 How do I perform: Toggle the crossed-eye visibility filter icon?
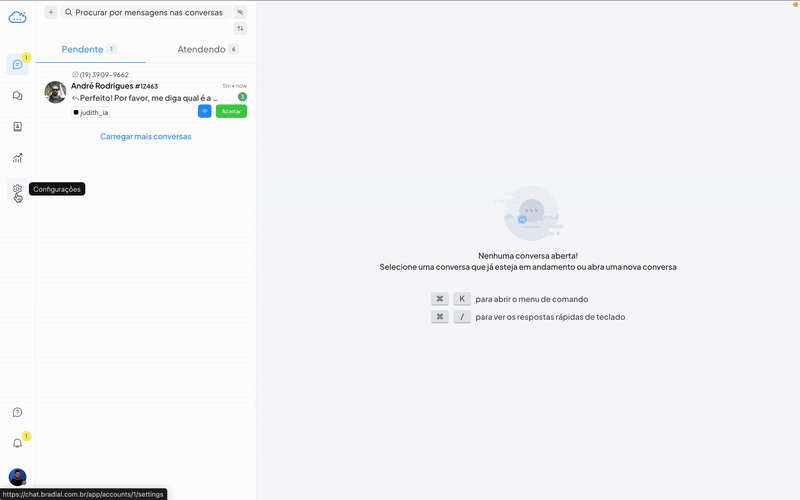(x=240, y=12)
